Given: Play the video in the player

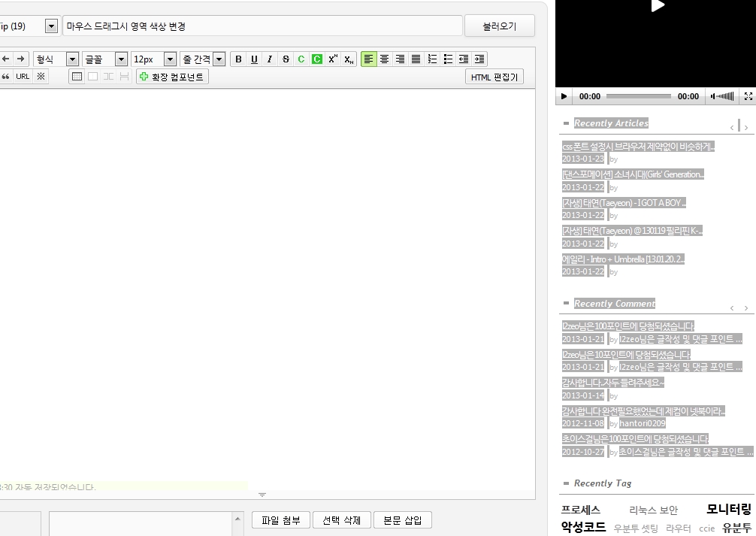Looking at the screenshot, I should point(564,96).
